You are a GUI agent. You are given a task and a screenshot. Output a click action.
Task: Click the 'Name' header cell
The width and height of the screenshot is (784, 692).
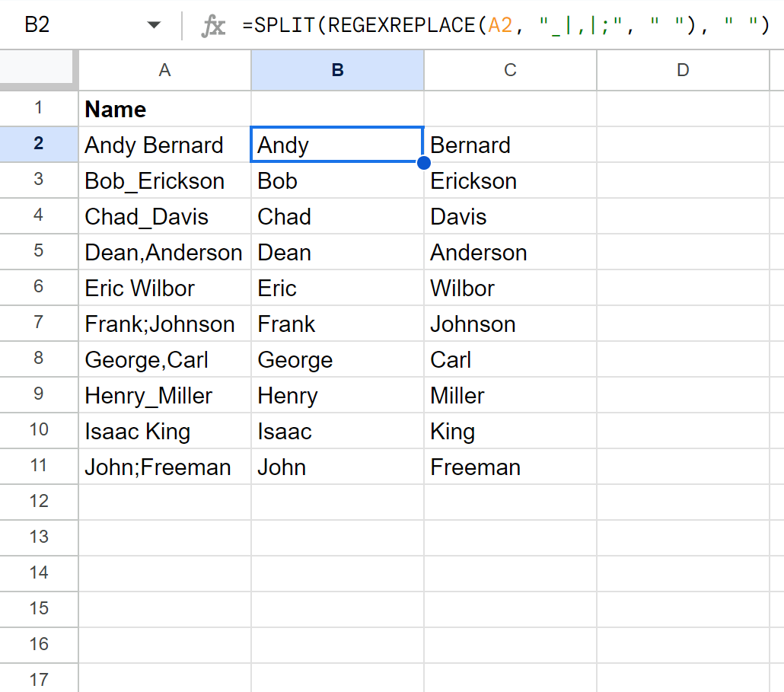[x=164, y=109]
